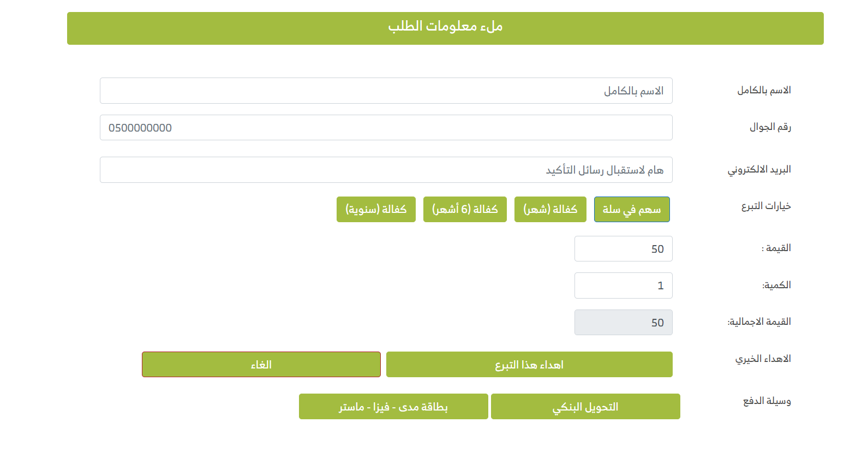868x452 pixels.
Task: Click the full name input field
Action: 386,91
